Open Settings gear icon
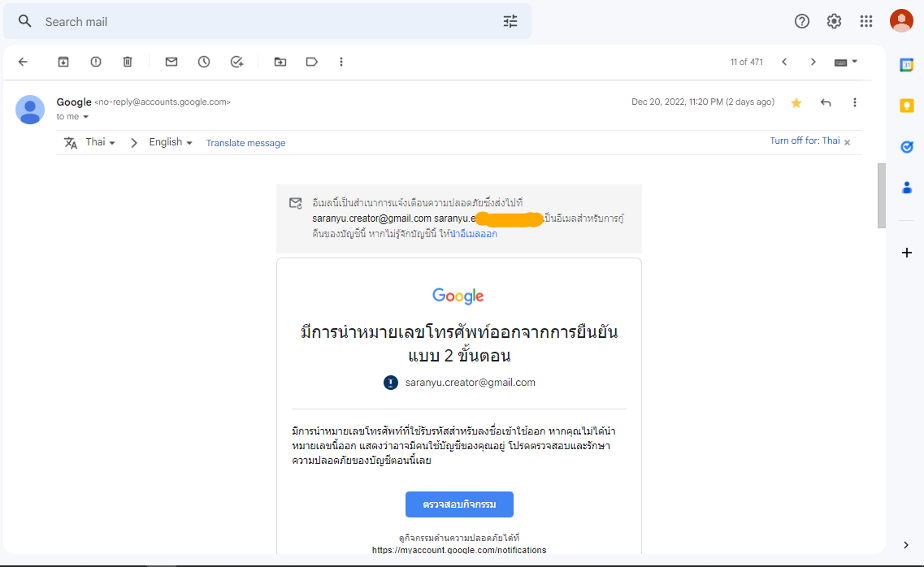Viewport: 924px width, 567px height. pos(834,21)
